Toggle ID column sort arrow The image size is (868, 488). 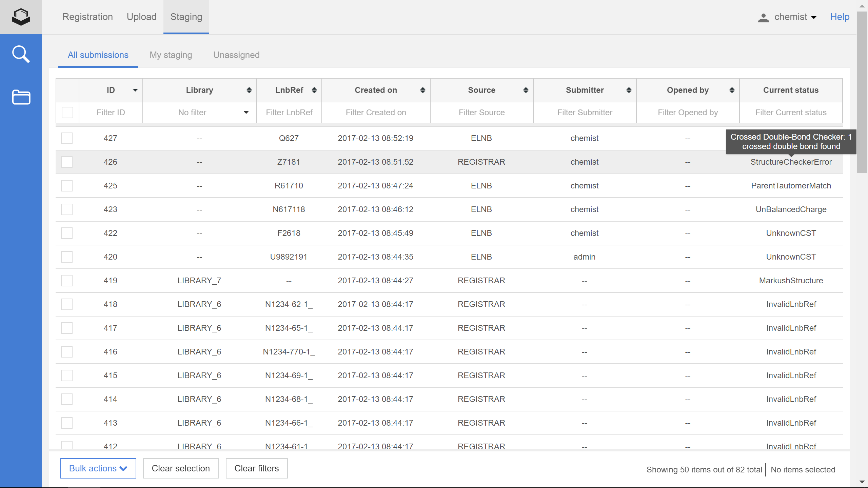tap(135, 90)
